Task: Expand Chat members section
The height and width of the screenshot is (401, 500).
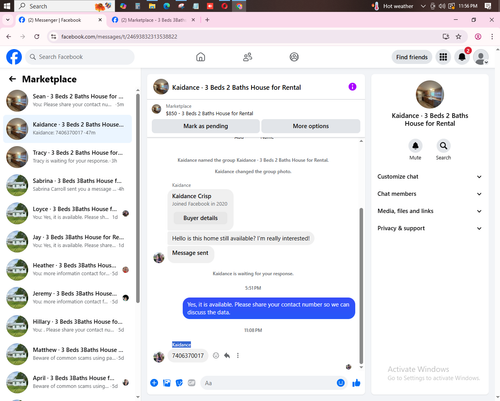Action: click(x=430, y=194)
